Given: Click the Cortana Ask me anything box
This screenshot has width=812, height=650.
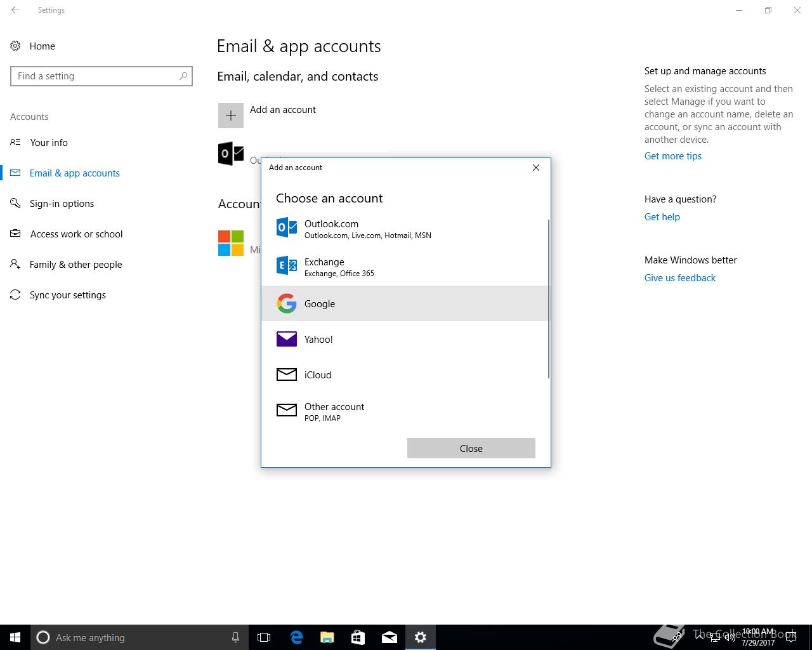Looking at the screenshot, I should click(x=140, y=637).
